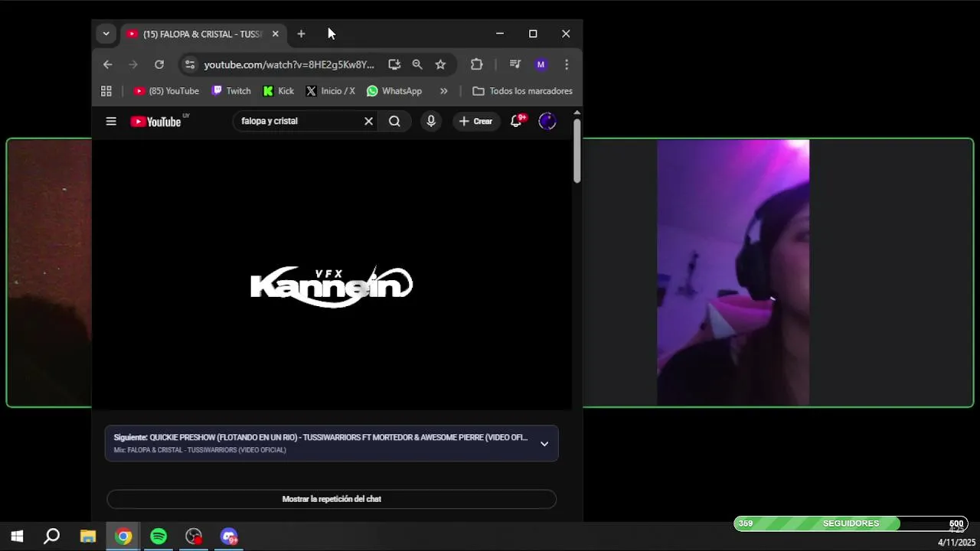
Task: Minimize the Chrome window
Action: (x=500, y=34)
